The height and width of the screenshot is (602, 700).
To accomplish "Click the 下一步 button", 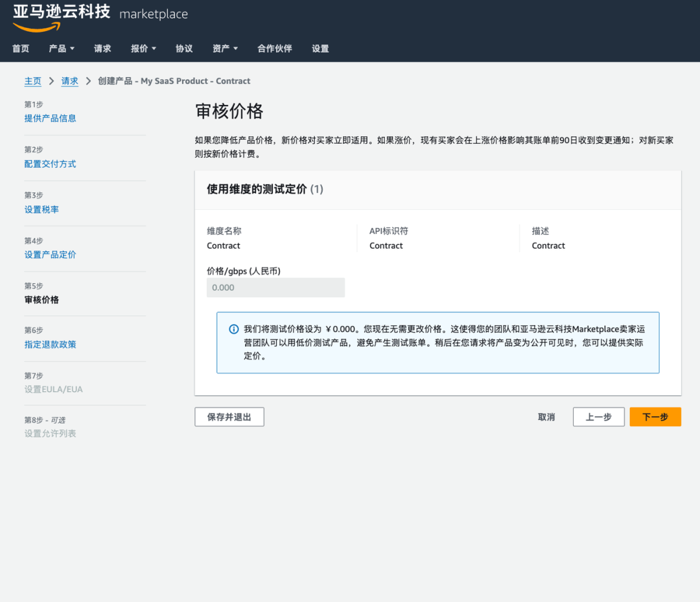I will [655, 417].
